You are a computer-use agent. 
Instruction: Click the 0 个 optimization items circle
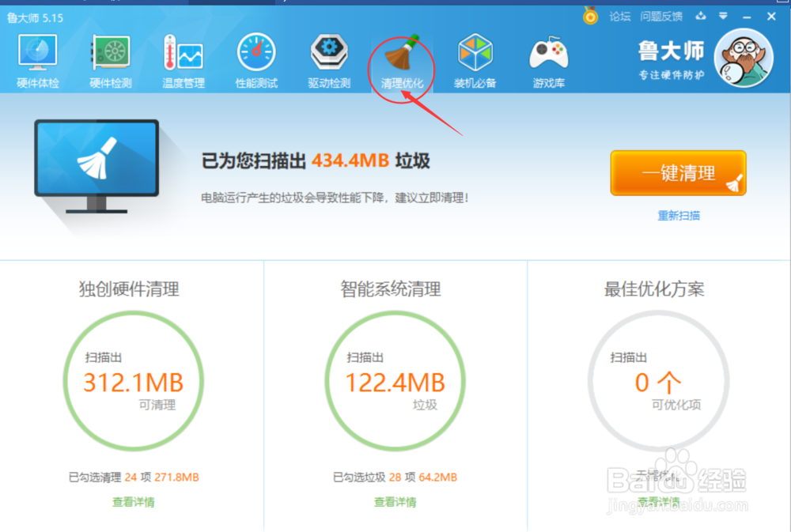coord(658,381)
